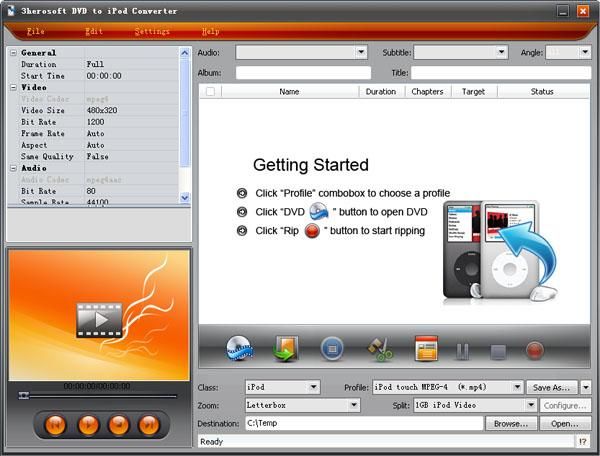Click the Destination C:\Temp field
Image resolution: width=600 pixels, height=456 pixels.
pyautogui.click(x=364, y=423)
